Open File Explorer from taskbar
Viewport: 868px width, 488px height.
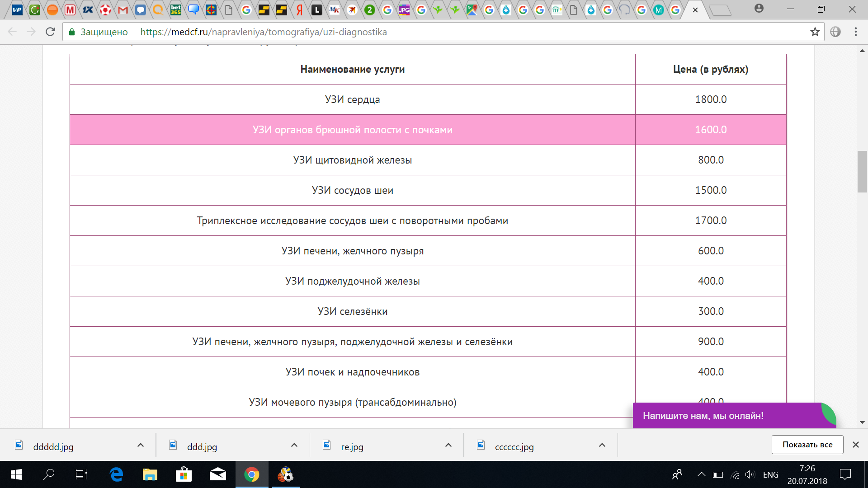[x=150, y=474]
